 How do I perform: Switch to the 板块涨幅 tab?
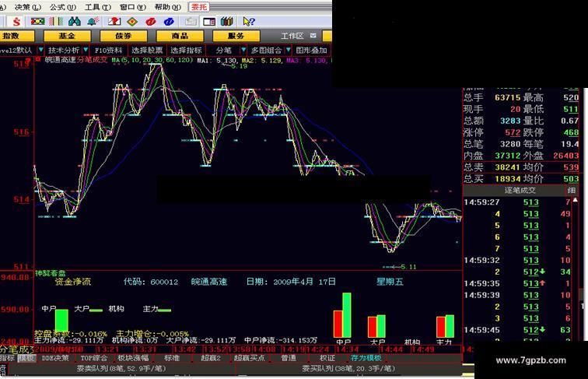point(133,358)
